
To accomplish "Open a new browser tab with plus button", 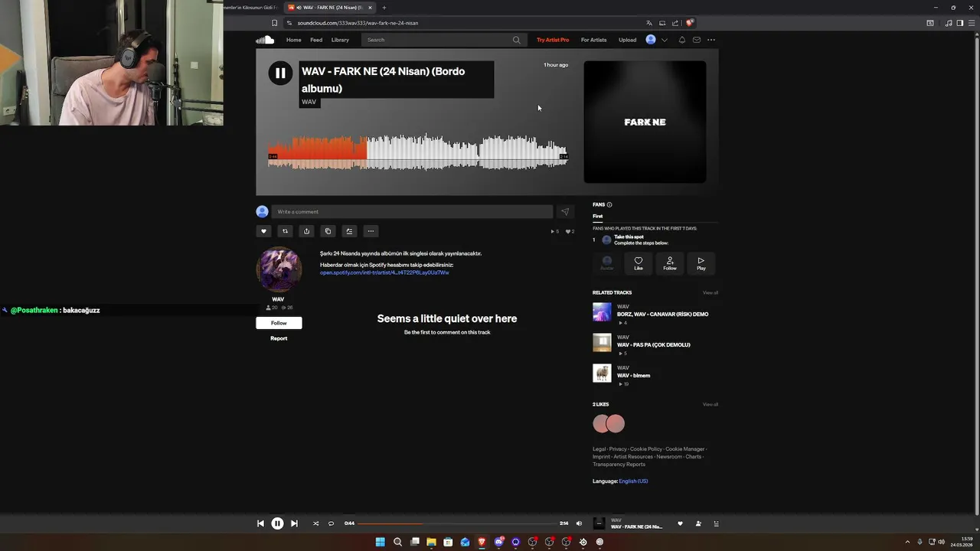I will tap(384, 8).
